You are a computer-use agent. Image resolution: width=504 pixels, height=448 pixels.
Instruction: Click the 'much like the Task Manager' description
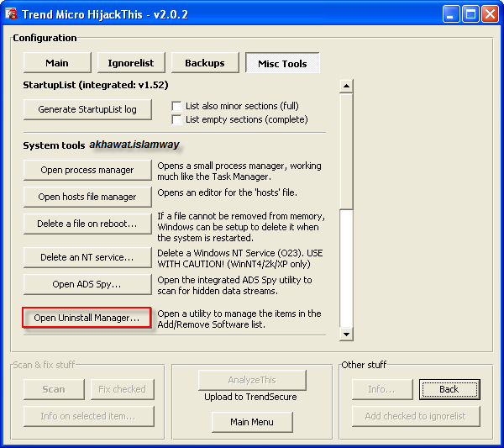pos(214,177)
